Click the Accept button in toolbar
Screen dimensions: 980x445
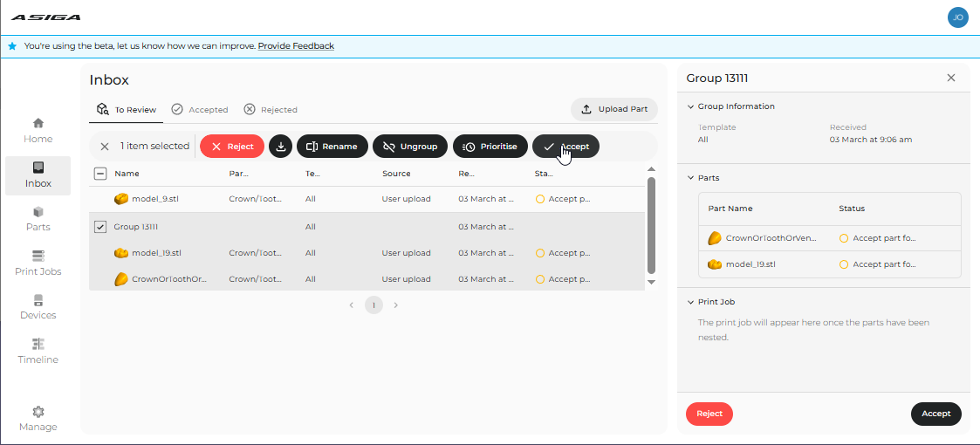click(565, 147)
